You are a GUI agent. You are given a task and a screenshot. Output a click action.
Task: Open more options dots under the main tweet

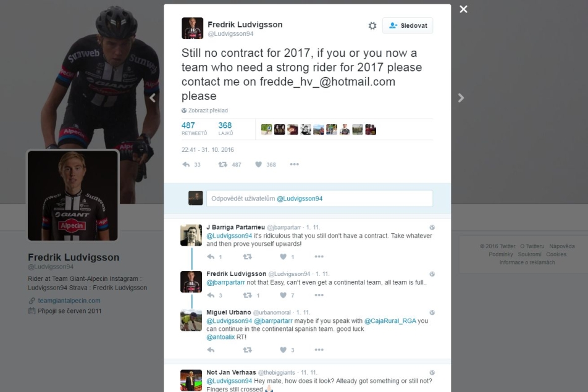295,164
